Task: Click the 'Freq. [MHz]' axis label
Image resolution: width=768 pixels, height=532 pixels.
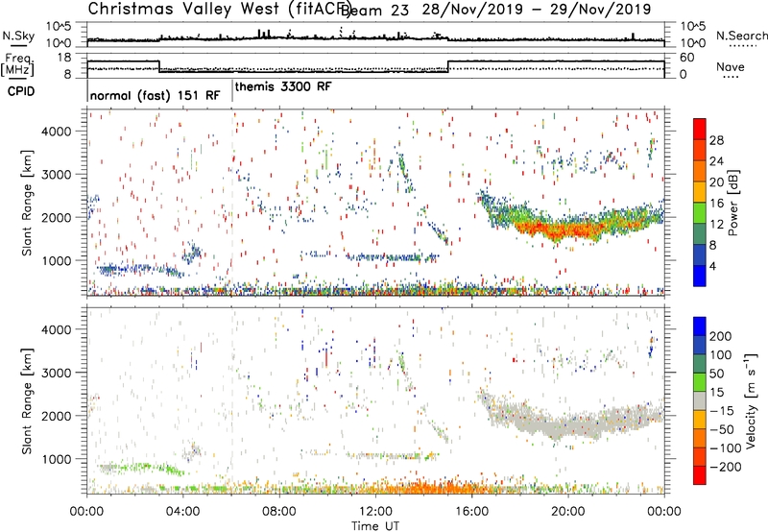Action: coord(17,64)
